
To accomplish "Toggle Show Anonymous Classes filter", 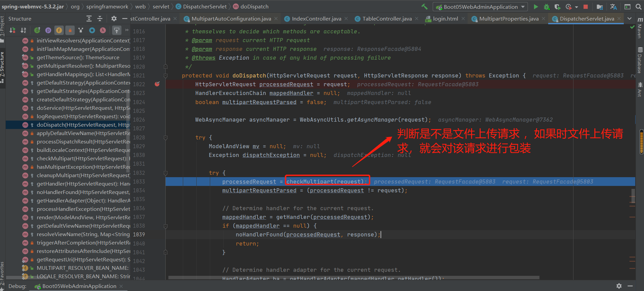I will (92, 30).
